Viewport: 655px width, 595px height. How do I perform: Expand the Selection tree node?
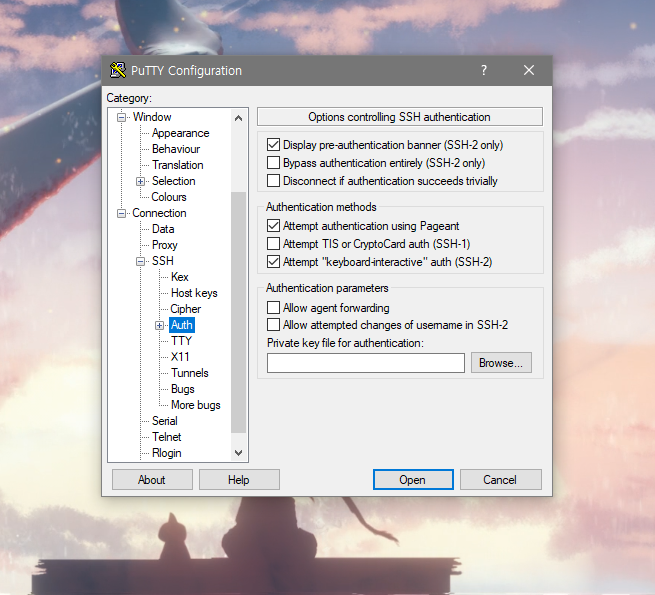[x=140, y=181]
